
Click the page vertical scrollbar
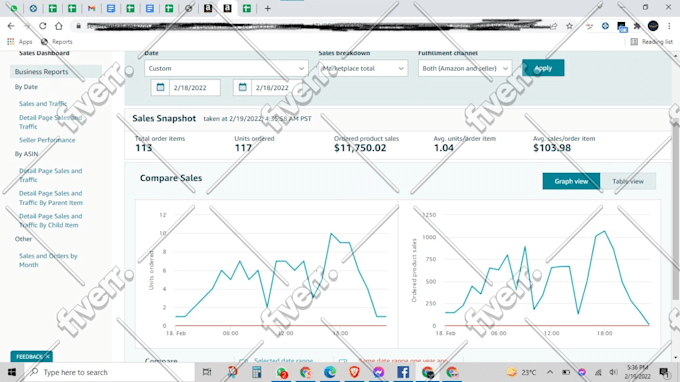[676, 208]
